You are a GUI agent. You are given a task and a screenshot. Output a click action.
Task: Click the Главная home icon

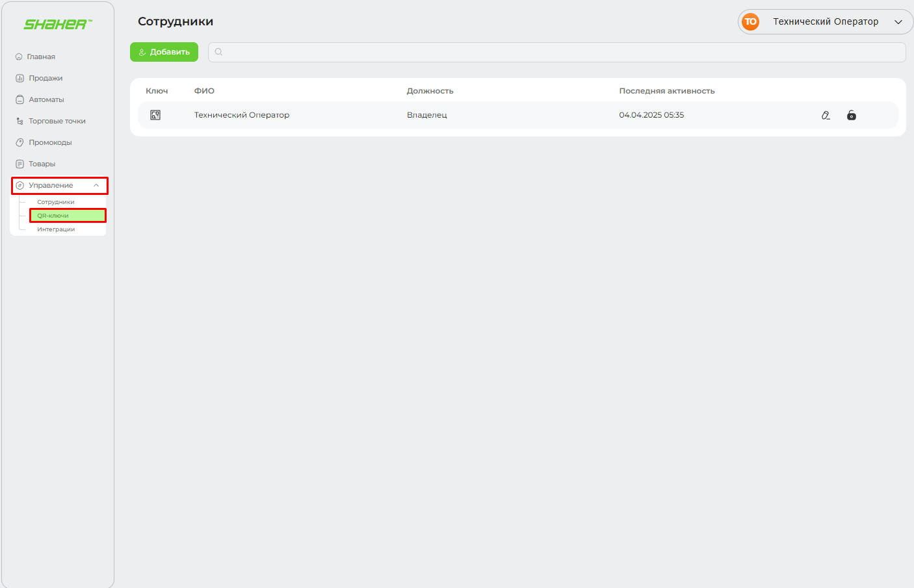tap(19, 57)
